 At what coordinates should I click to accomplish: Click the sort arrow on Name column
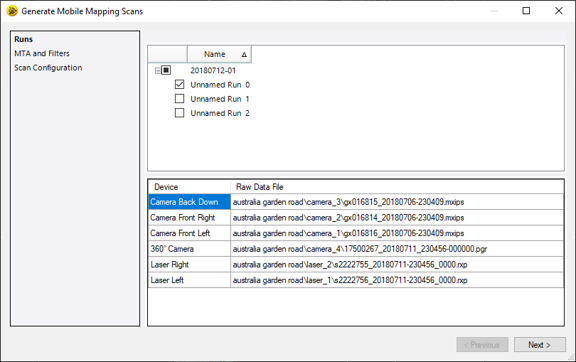pyautogui.click(x=244, y=54)
